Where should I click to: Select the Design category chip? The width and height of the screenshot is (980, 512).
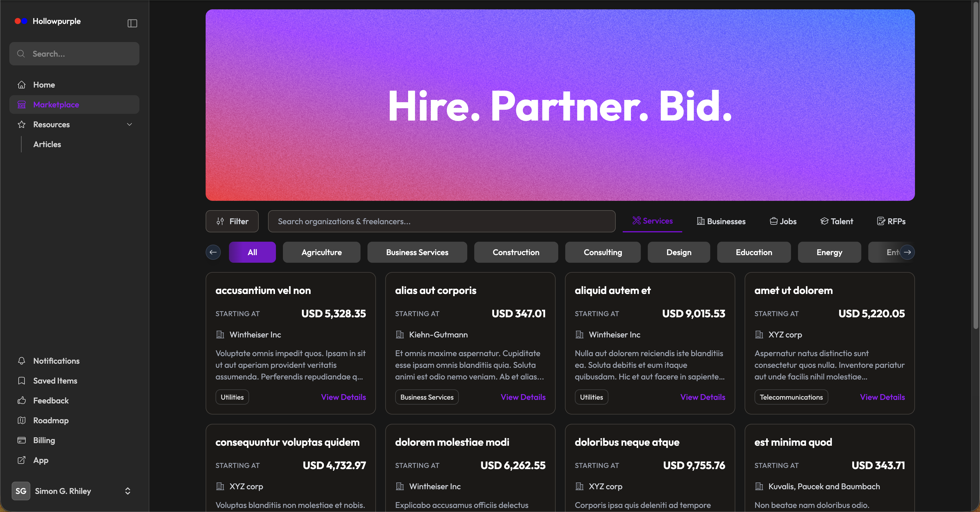click(679, 252)
